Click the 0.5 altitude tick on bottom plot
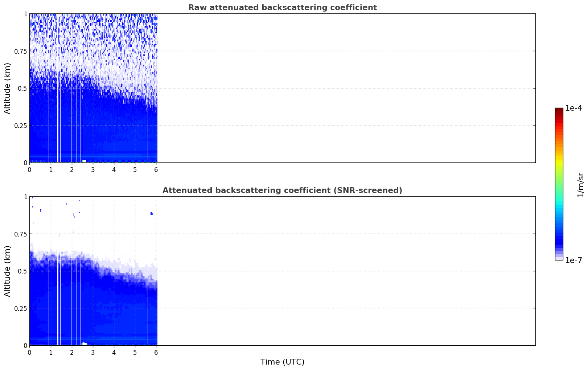This screenshot has height=370, width=588. (23, 271)
